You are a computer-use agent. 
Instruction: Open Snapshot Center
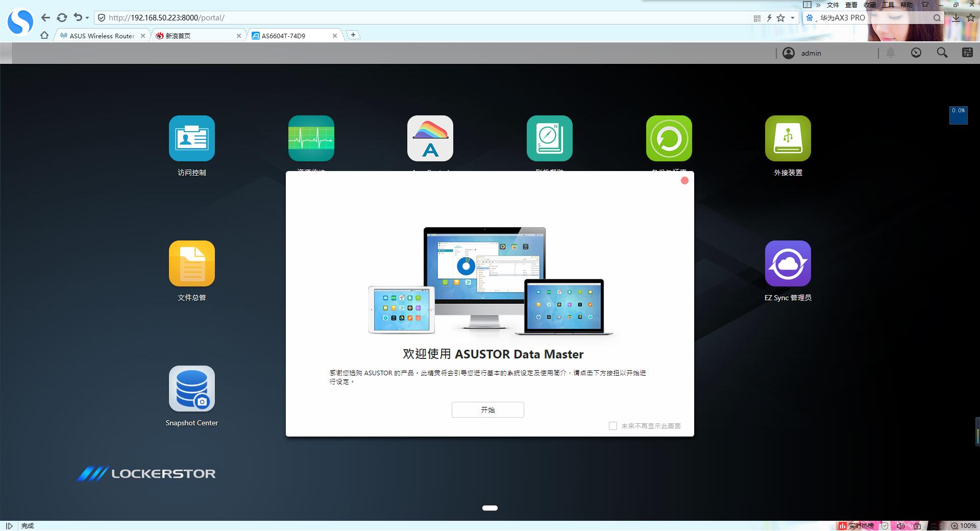click(x=192, y=389)
